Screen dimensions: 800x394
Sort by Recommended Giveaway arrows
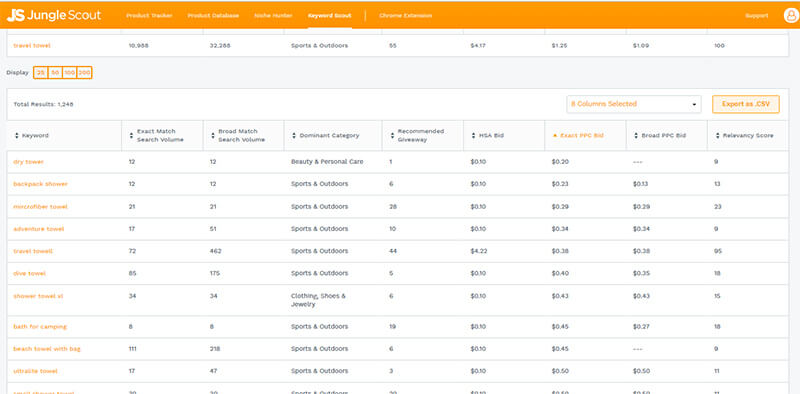[x=391, y=136]
